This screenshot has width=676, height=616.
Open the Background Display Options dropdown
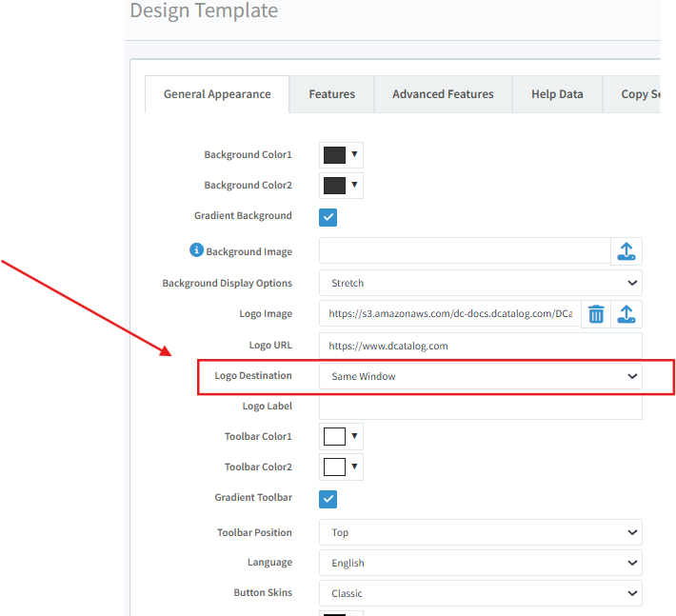pyautogui.click(x=480, y=283)
